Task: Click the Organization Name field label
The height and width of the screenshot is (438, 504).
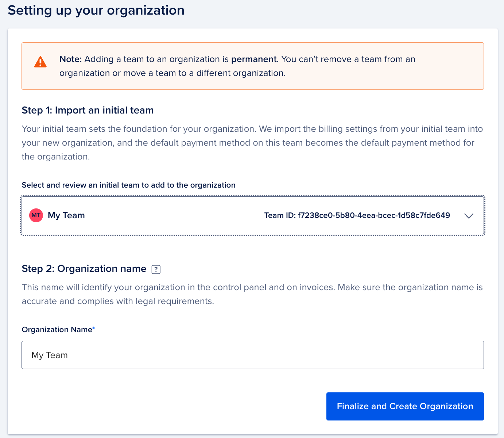Action: [57, 330]
